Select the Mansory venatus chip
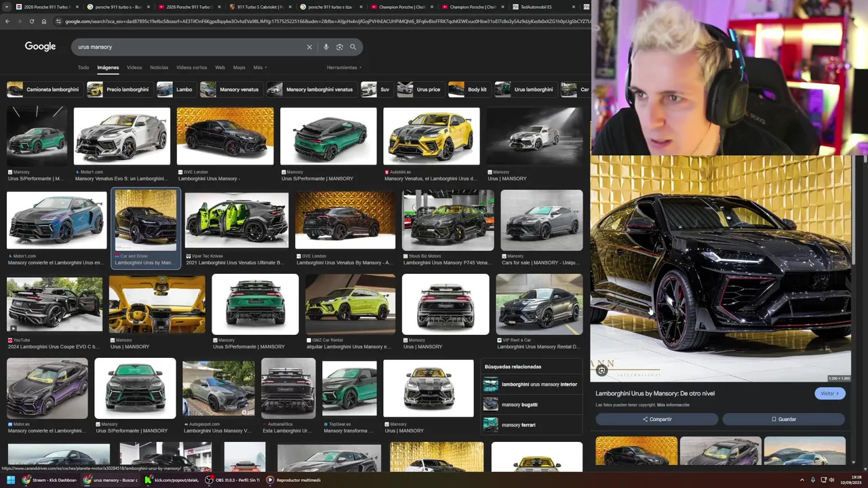868x488 pixels. (231, 89)
